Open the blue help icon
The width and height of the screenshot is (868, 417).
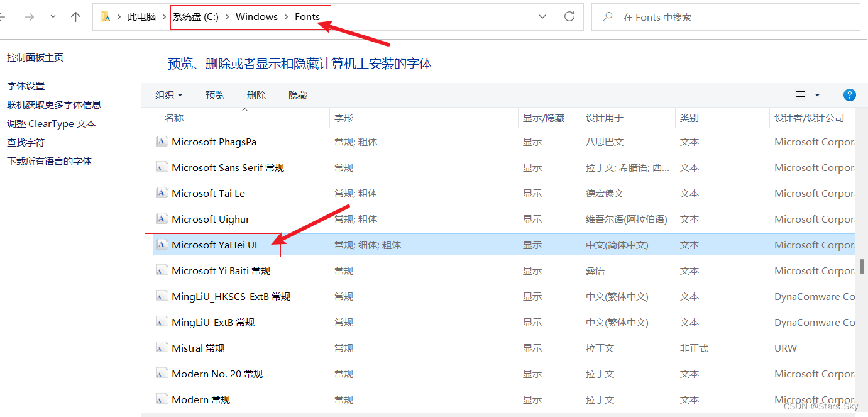(849, 95)
